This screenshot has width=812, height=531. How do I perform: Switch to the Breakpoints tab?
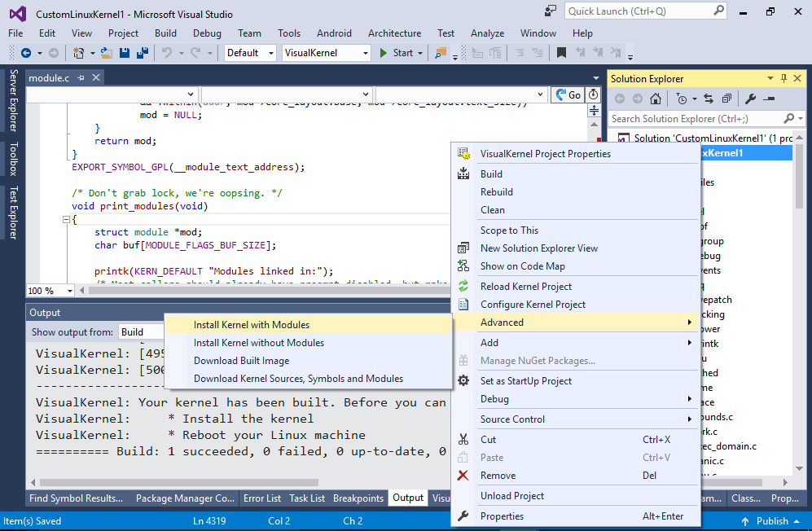(358, 498)
